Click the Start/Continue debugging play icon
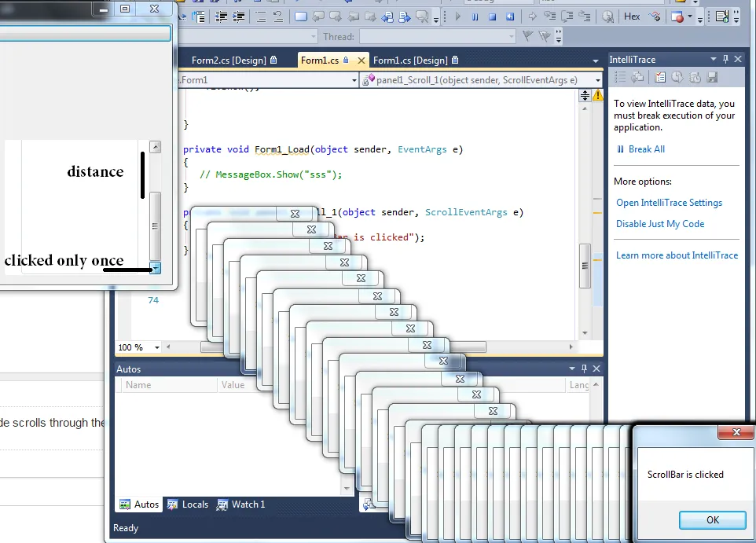Screen dimensions: 756x543 tap(458, 17)
